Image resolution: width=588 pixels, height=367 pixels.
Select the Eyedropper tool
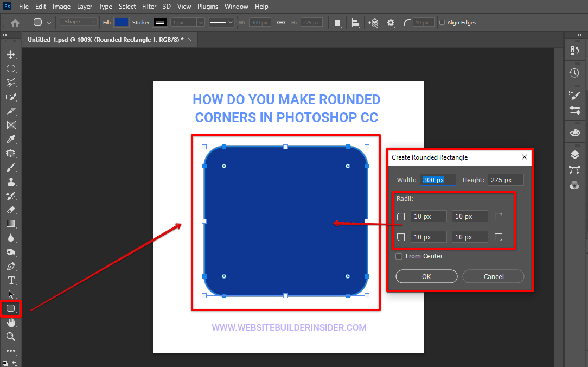point(11,140)
